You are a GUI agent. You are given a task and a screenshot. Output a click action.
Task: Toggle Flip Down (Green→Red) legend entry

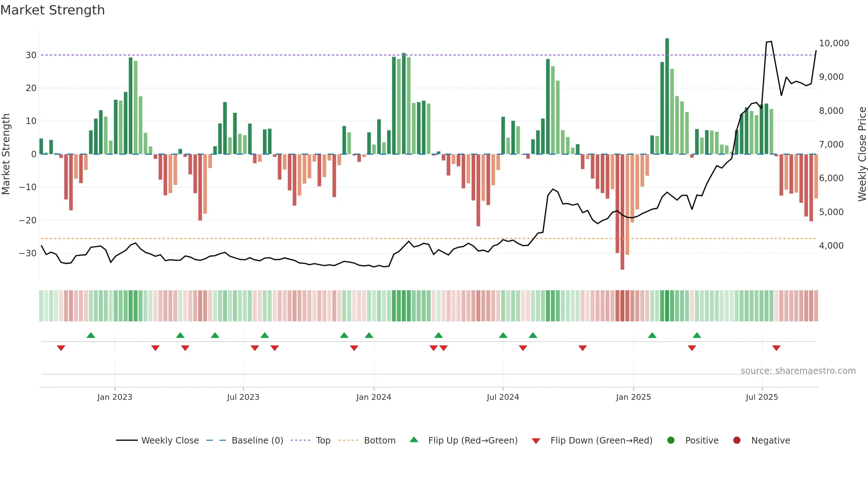pos(592,440)
